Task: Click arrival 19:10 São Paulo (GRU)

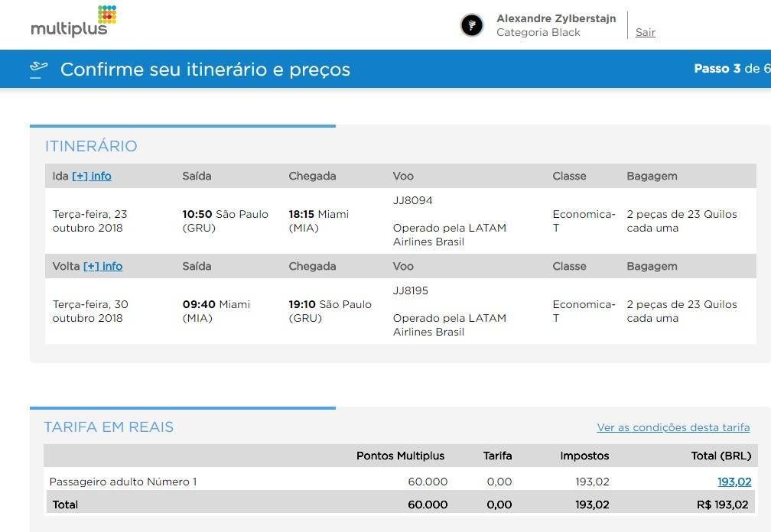Action: (330, 311)
